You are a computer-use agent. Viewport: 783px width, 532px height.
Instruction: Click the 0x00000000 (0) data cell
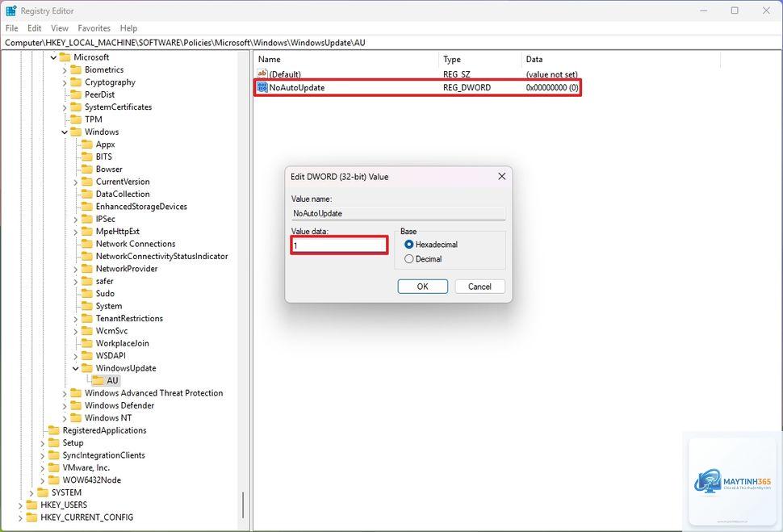(552, 87)
